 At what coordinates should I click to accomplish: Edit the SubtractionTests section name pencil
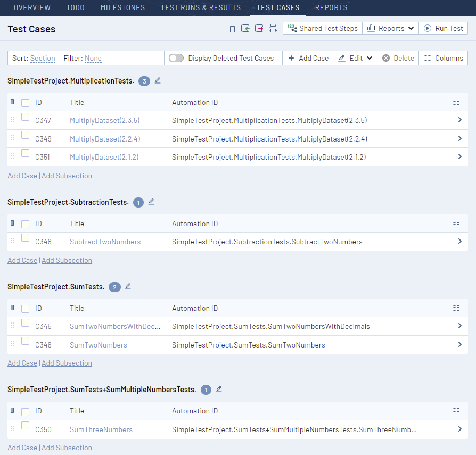point(151,202)
